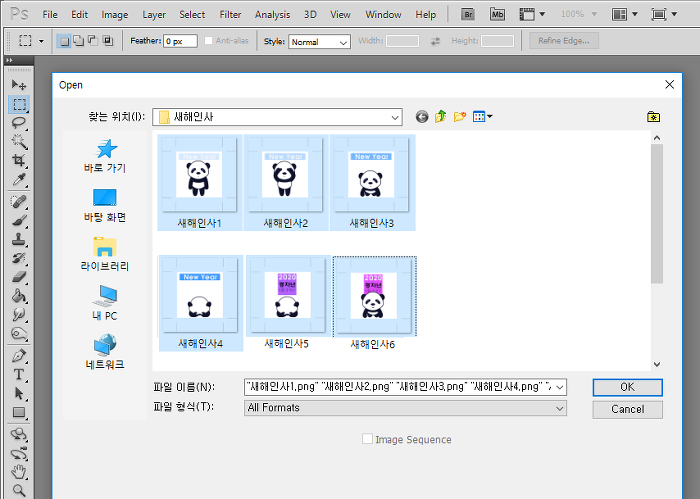
Task: Choose the Horizontal Type tool
Action: click(18, 374)
